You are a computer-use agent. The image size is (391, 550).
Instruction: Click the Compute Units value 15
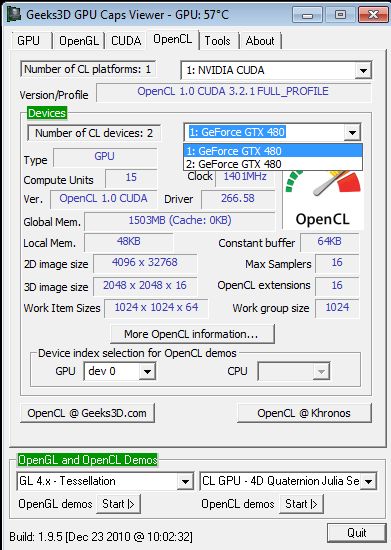(x=131, y=178)
